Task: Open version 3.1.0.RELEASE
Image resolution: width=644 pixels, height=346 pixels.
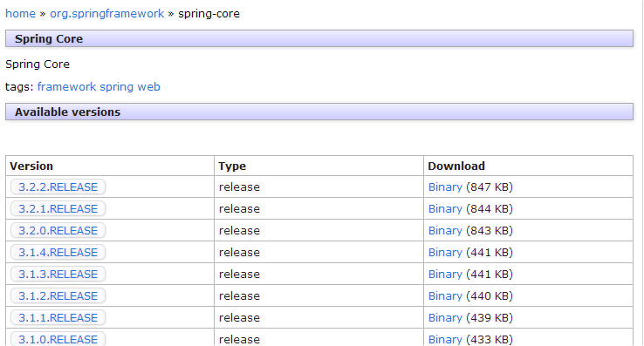Action: point(58,339)
